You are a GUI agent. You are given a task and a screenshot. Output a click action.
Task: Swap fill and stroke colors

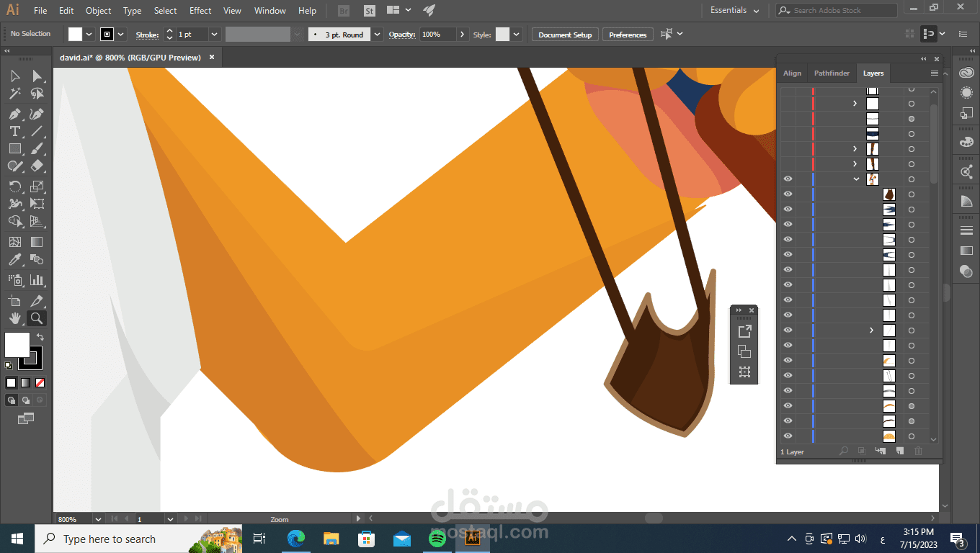click(40, 337)
